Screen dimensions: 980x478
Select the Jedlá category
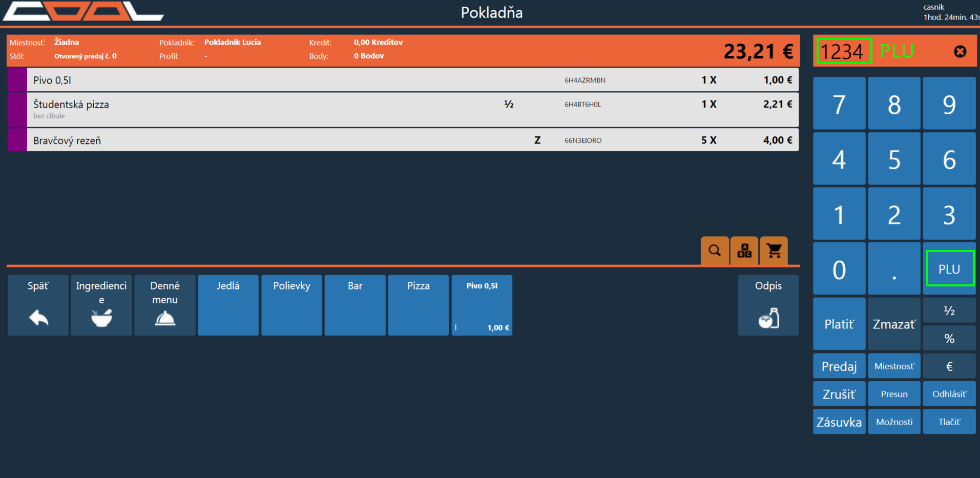pyautogui.click(x=228, y=305)
